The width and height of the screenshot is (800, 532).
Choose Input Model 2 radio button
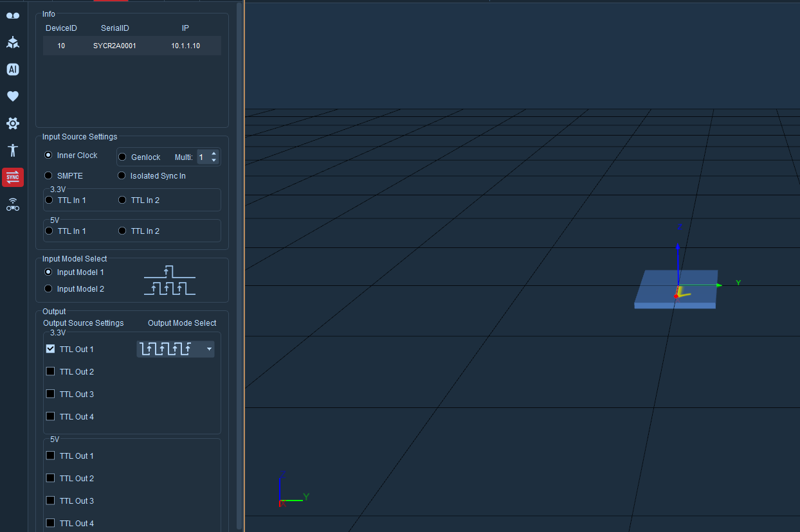(x=48, y=288)
